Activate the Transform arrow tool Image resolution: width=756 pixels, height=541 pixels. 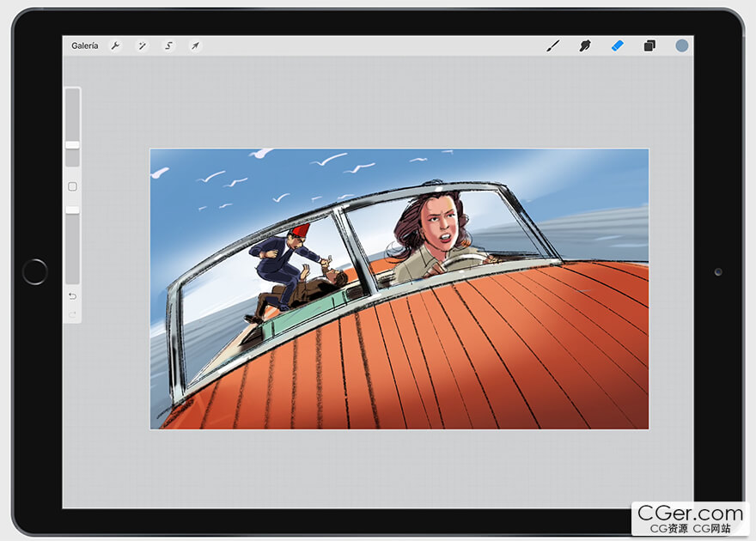[195, 46]
